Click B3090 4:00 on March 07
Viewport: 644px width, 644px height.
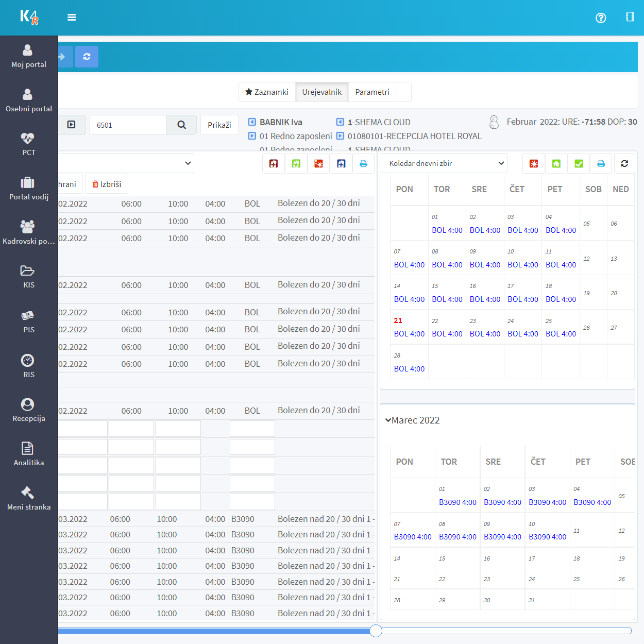[413, 537]
